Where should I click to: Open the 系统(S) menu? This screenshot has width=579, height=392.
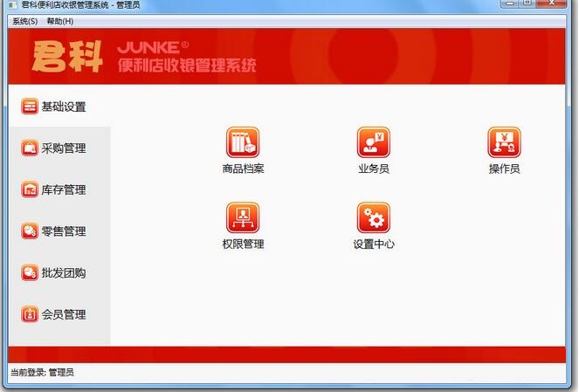pyautogui.click(x=24, y=22)
